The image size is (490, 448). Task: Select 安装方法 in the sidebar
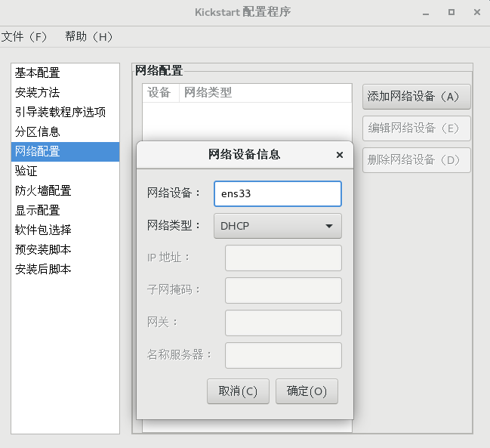66,92
